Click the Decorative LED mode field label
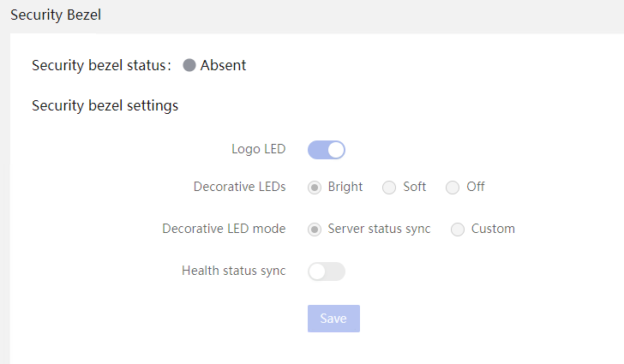Viewport: 624px width, 364px height. (x=224, y=229)
